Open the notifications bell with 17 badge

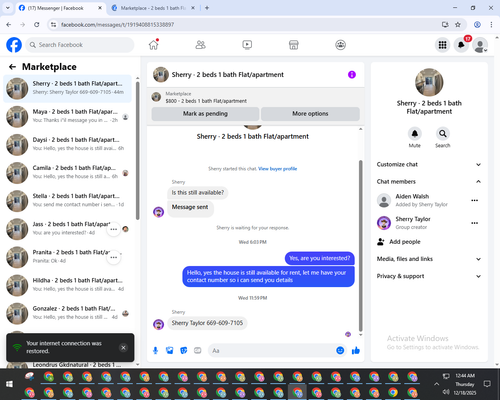click(x=462, y=45)
